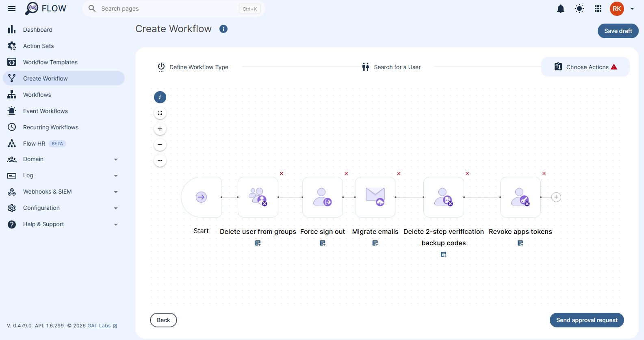Open the Create Workflow info icon
The image size is (644, 340).
(x=223, y=29)
